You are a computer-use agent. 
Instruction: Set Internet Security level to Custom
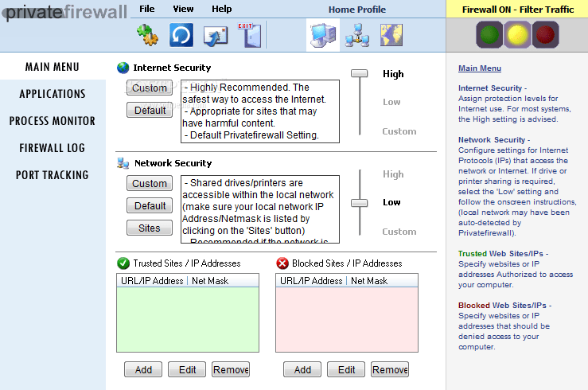[x=399, y=131]
